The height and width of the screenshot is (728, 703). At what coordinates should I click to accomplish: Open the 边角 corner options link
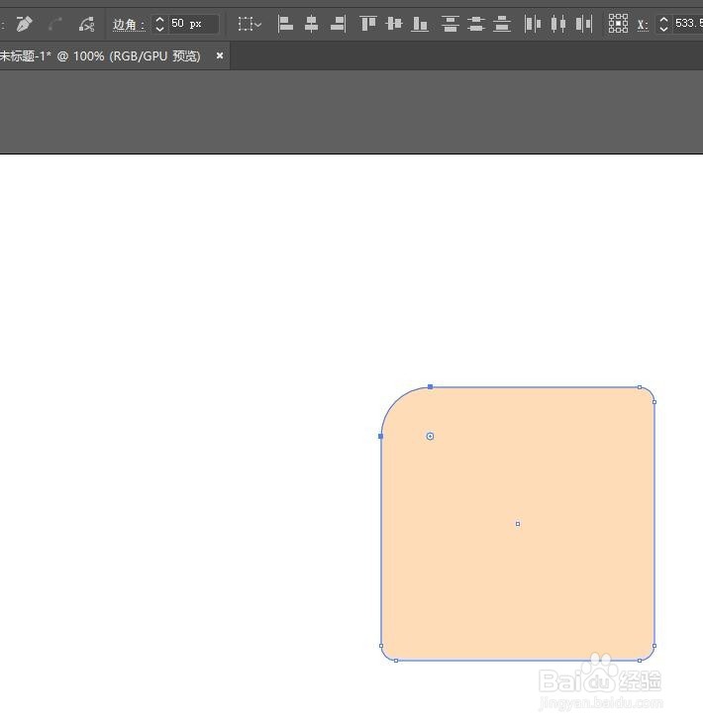tap(129, 24)
